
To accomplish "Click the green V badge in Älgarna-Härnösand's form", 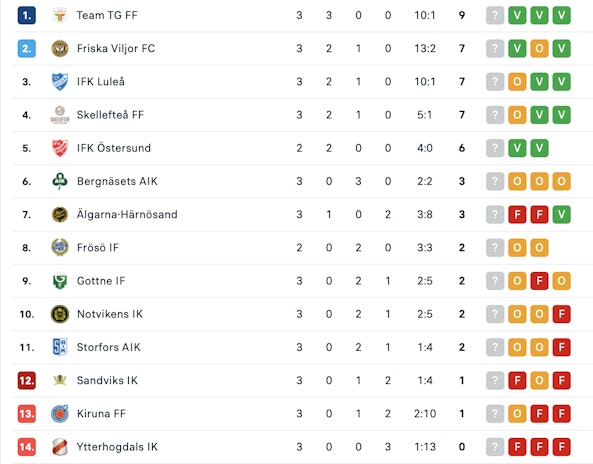I will (x=562, y=214).
